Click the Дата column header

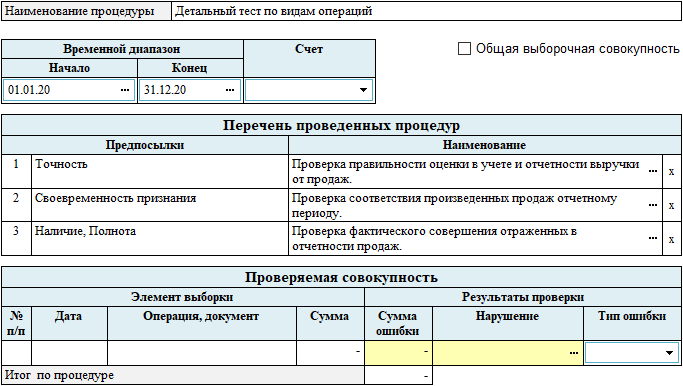[69, 323]
